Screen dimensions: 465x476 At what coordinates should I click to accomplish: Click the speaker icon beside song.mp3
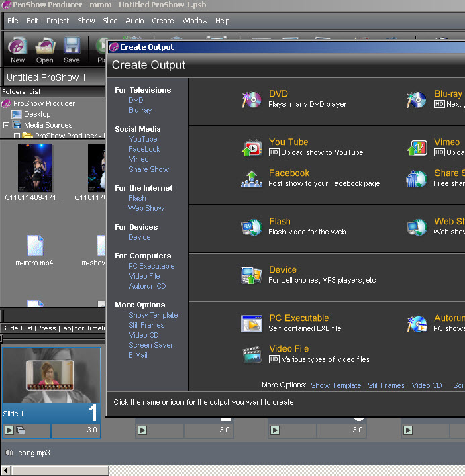pos(9,453)
